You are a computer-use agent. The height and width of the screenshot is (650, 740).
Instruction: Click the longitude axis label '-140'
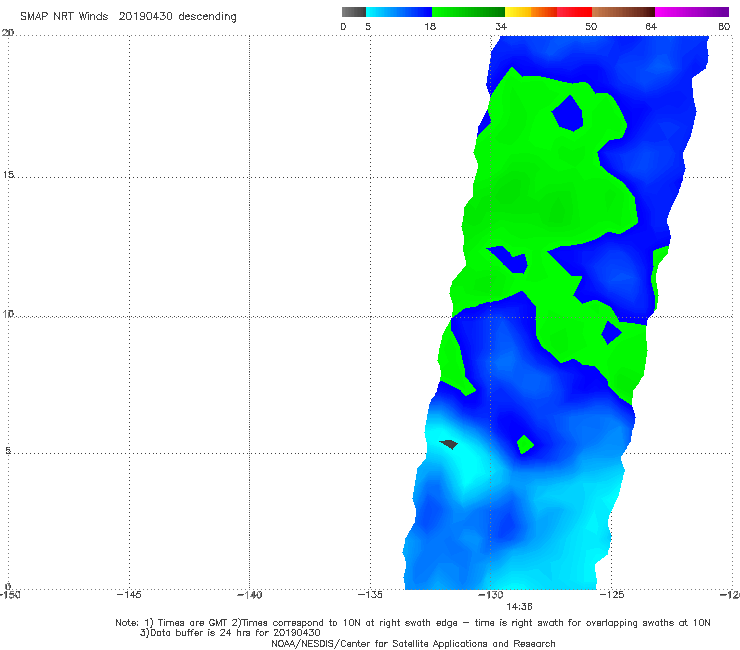point(249,595)
